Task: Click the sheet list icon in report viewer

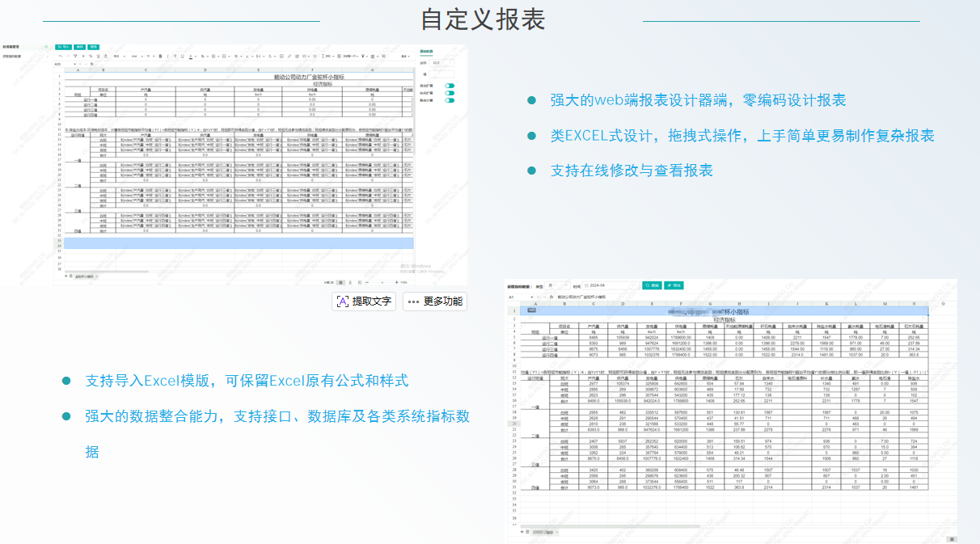Action: click(528, 532)
